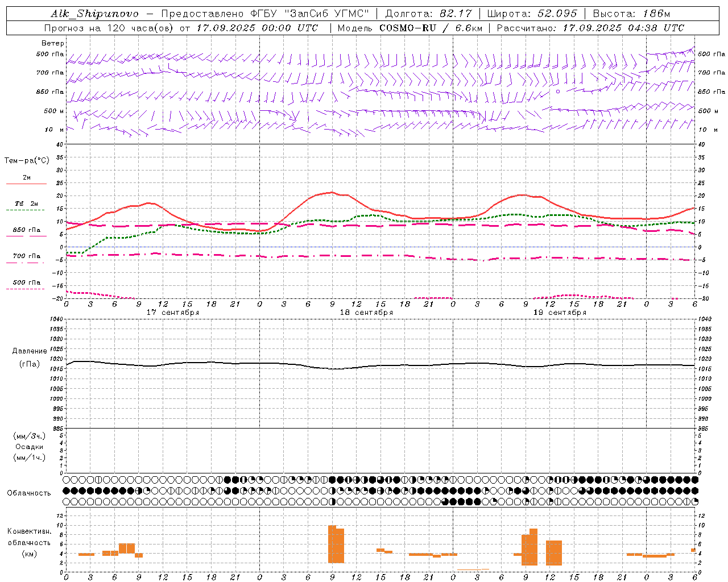Click the provider text ФГБУ "ЗапСиб УГМС"
728x582 pixels.
point(310,14)
